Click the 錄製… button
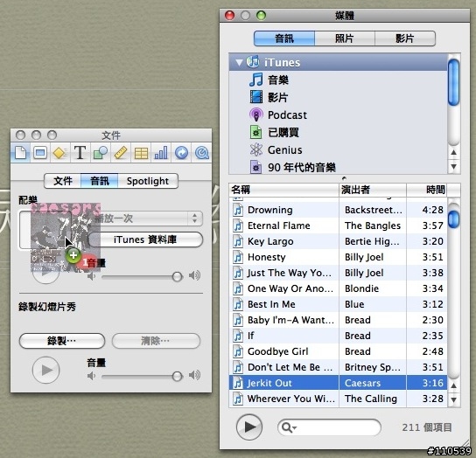The image size is (476, 458). point(62,341)
